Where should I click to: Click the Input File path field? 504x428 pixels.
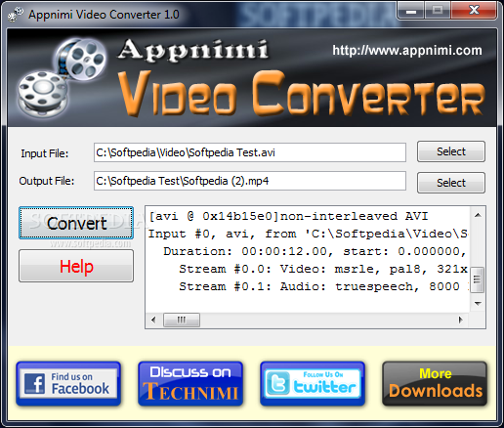(x=250, y=152)
